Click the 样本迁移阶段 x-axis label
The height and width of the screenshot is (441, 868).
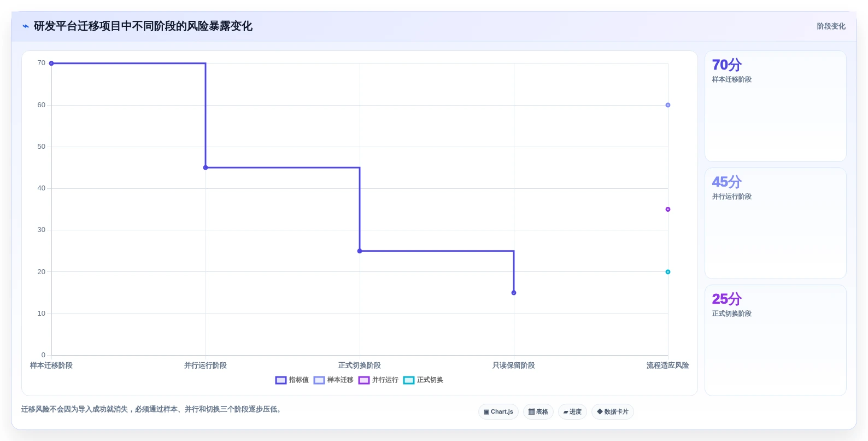pos(51,365)
